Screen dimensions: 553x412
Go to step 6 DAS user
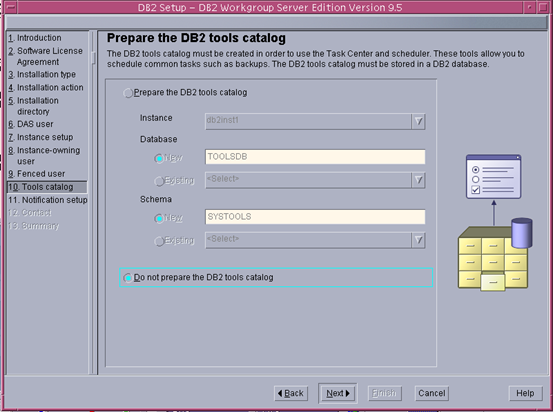[31, 124]
